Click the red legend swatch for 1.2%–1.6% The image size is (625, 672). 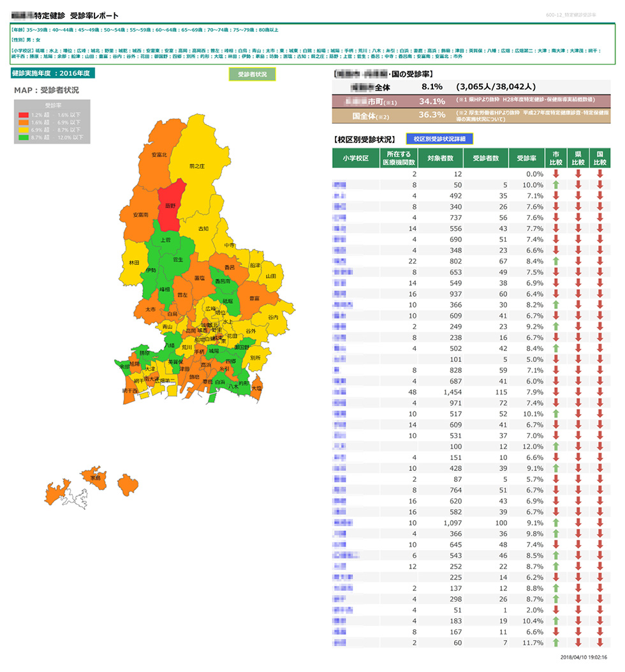[x=24, y=115]
